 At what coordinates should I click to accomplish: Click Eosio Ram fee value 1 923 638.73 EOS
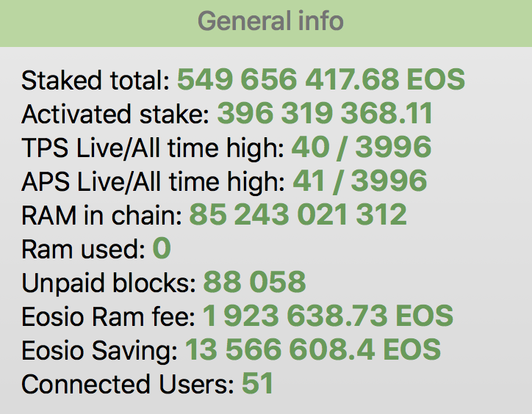pyautogui.click(x=328, y=316)
